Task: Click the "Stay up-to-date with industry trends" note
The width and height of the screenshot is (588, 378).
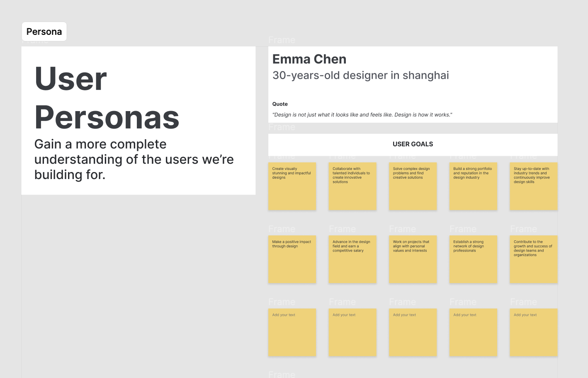Action: pos(533,186)
